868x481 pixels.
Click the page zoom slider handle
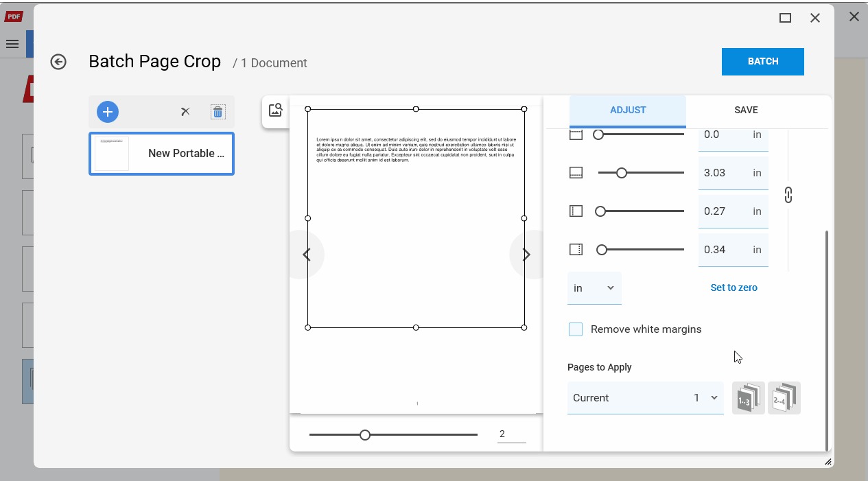(x=365, y=434)
